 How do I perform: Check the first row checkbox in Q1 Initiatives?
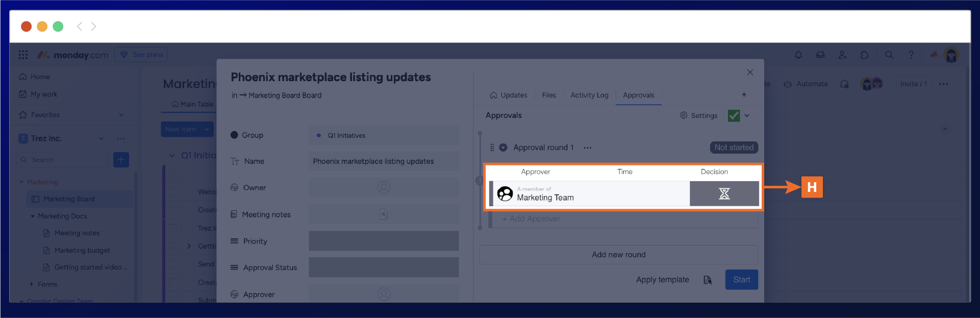pyautogui.click(x=173, y=174)
